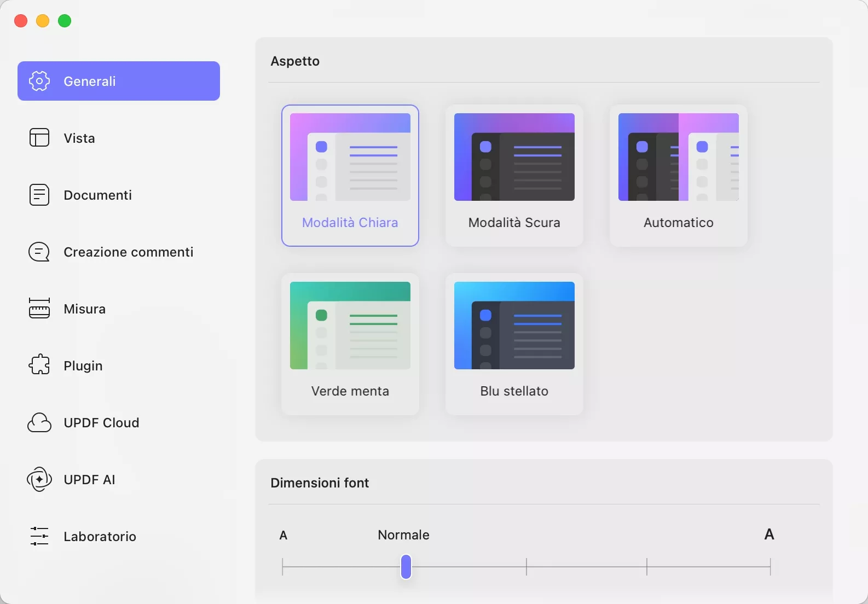Apply the Verde menta theme thumbnail
The width and height of the screenshot is (868, 604).
350,326
